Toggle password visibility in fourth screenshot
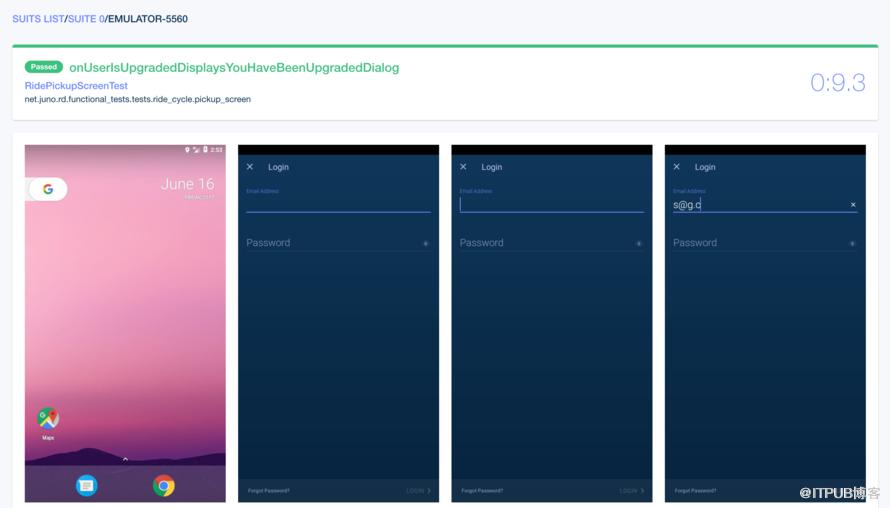The width and height of the screenshot is (890, 508). (852, 243)
